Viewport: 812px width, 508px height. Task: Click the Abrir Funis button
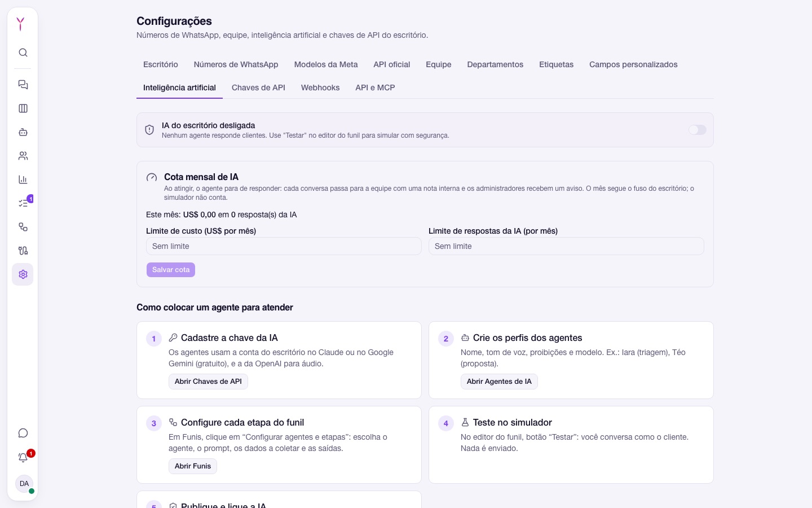(x=193, y=466)
